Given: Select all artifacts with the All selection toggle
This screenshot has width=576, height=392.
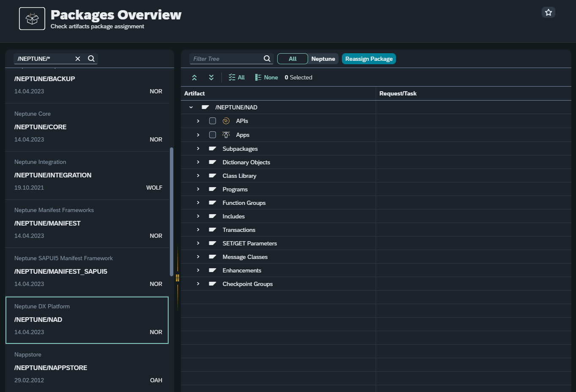Looking at the screenshot, I should tap(236, 77).
